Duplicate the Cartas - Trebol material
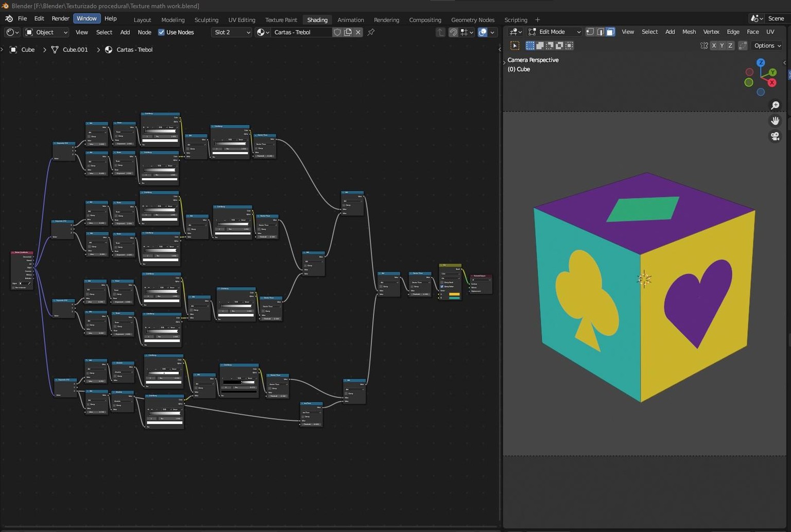The height and width of the screenshot is (532, 791). click(348, 32)
